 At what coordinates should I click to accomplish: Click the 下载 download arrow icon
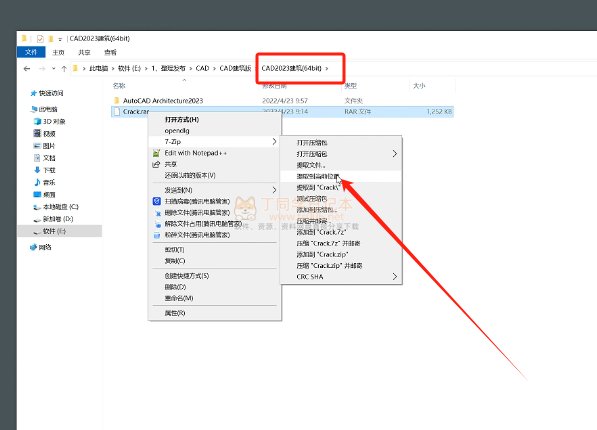(x=37, y=170)
